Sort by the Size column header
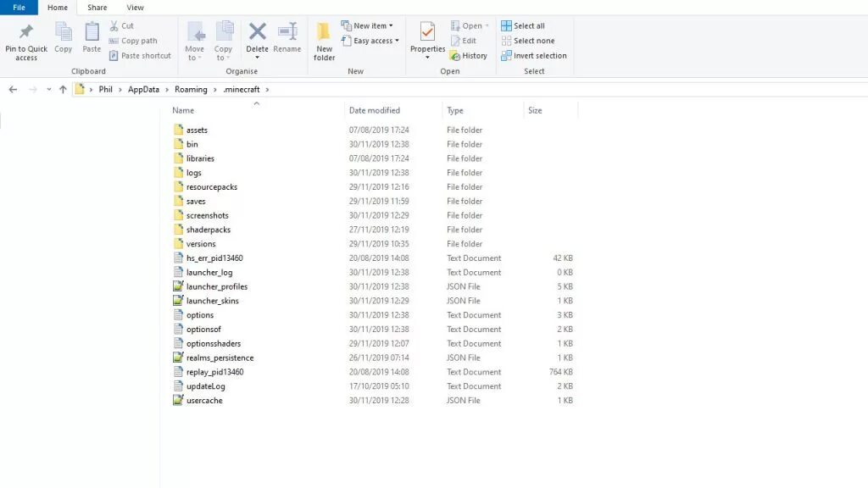868x488 pixels. [535, 110]
